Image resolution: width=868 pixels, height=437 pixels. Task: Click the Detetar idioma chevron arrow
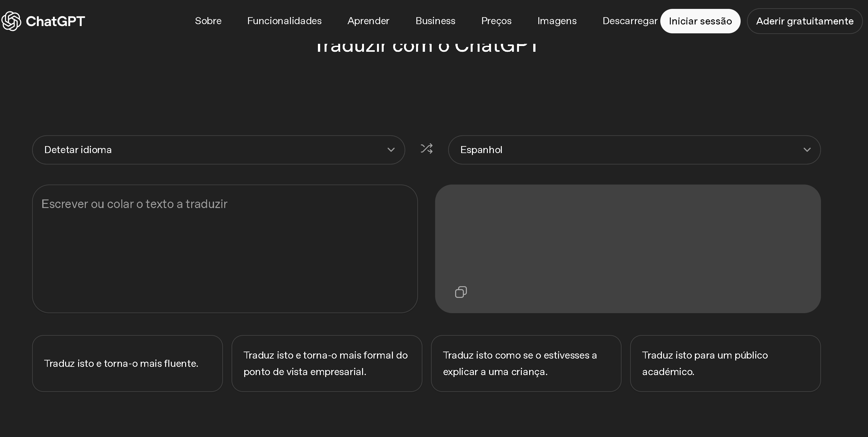tap(391, 150)
